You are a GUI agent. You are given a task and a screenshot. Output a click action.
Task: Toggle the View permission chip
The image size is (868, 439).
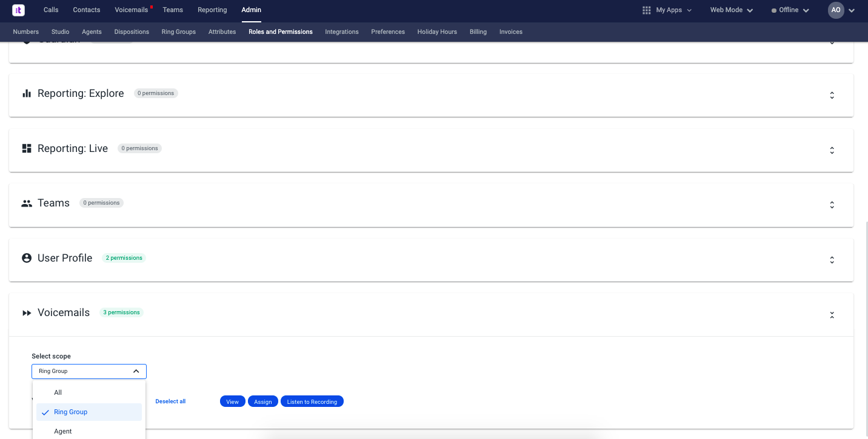tap(233, 401)
